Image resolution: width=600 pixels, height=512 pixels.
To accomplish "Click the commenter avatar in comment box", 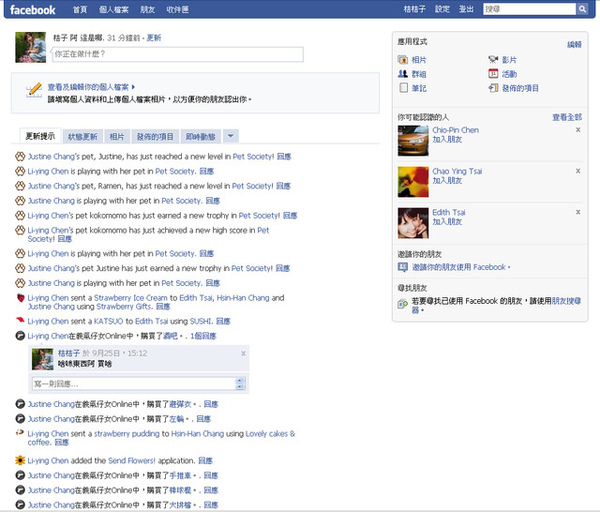I will (42, 359).
